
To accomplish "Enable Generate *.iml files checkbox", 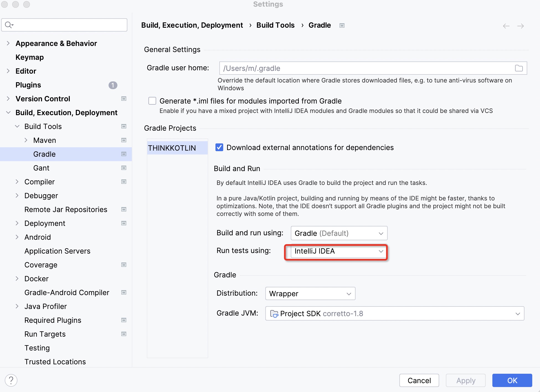I will pos(152,101).
